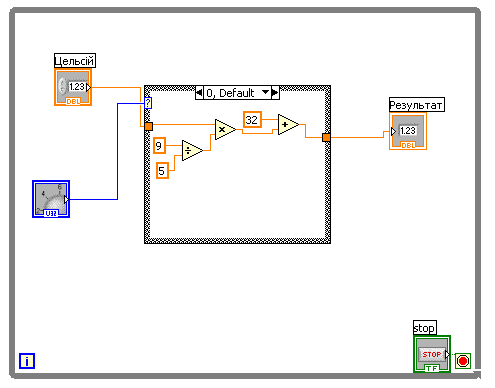Click the numeric constant 9
Screen dimensions: 495x388
click(159, 145)
